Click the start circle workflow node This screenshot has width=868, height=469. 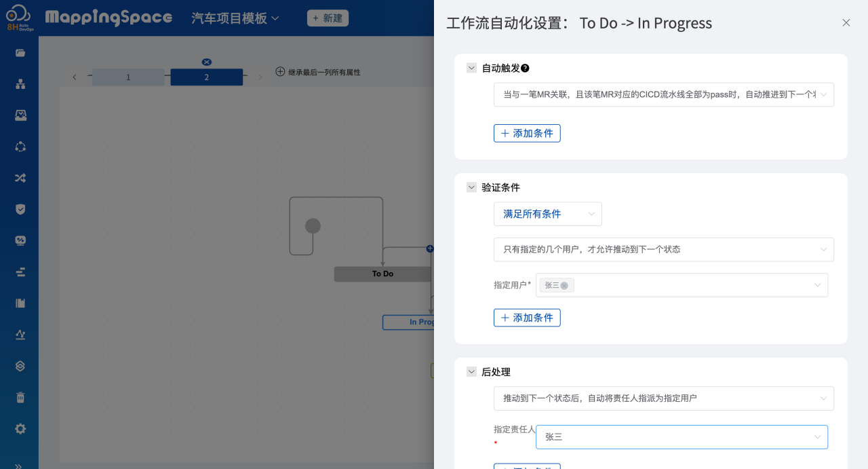coord(313,226)
